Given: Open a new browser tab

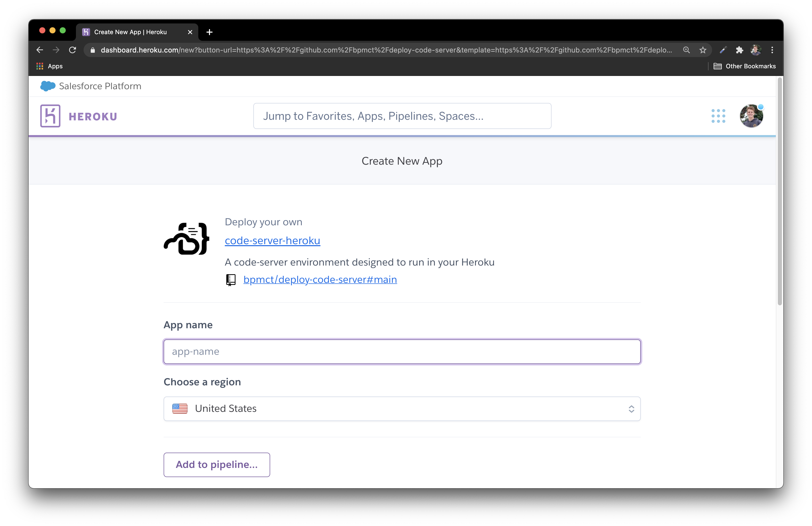Looking at the screenshot, I should [209, 32].
